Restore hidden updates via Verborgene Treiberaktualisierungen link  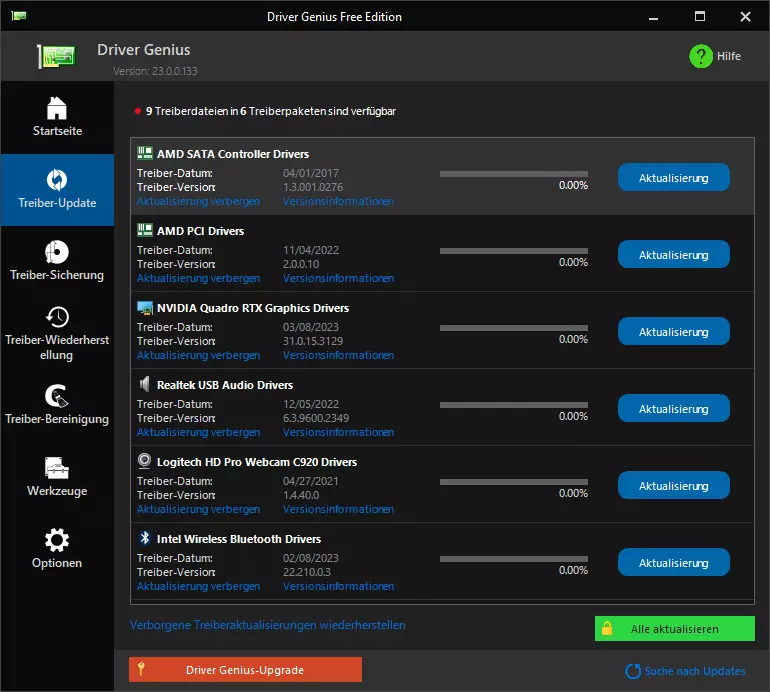(x=268, y=625)
